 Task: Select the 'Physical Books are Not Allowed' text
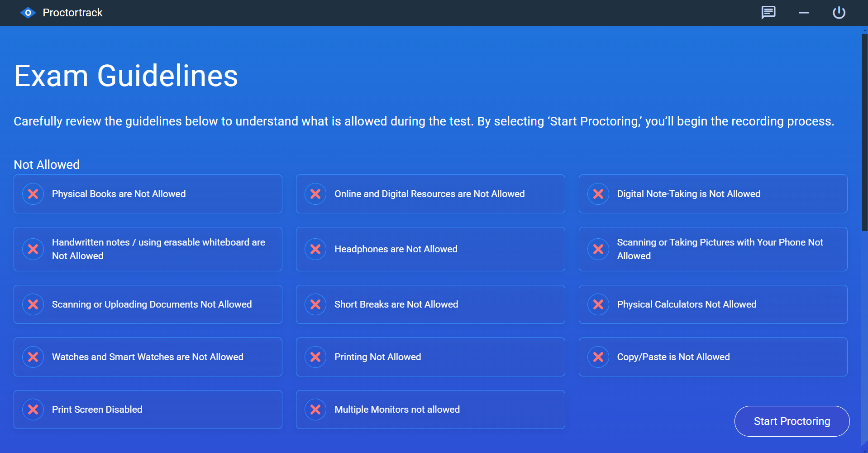(x=119, y=194)
